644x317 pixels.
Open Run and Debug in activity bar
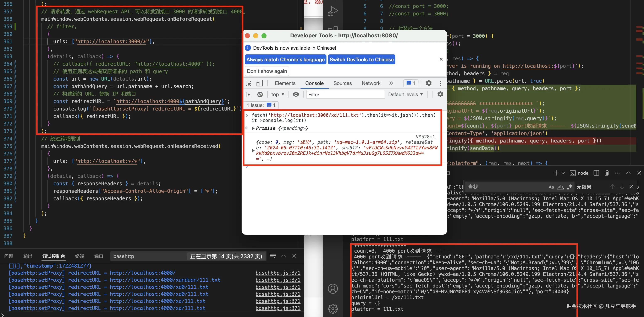pyautogui.click(x=333, y=11)
